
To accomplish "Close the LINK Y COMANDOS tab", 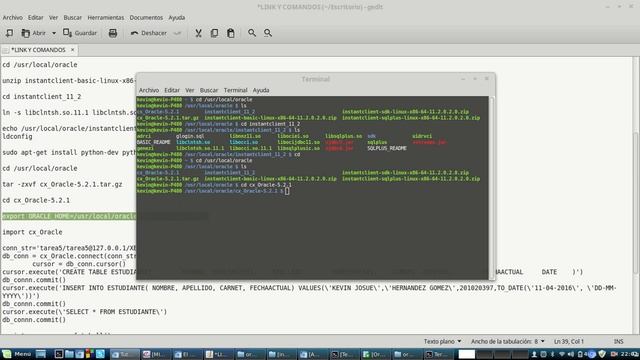I will click(73, 50).
